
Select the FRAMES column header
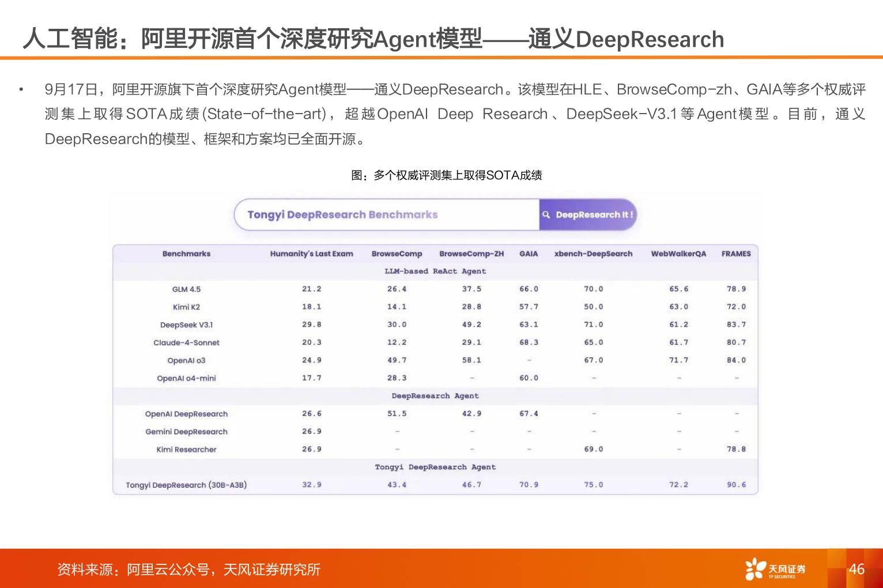736,254
